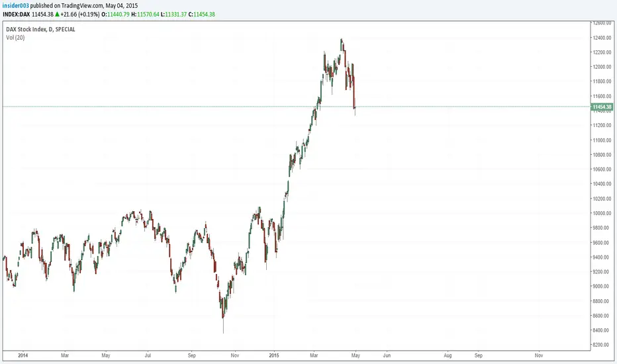
Task: Click the INDEX:DAX symbol label
Action: (x=16, y=15)
